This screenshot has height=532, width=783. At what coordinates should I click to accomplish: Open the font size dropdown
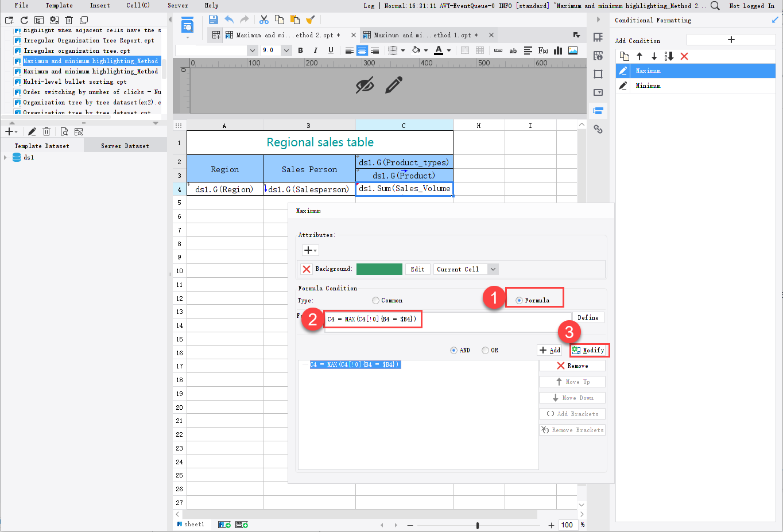click(x=286, y=51)
